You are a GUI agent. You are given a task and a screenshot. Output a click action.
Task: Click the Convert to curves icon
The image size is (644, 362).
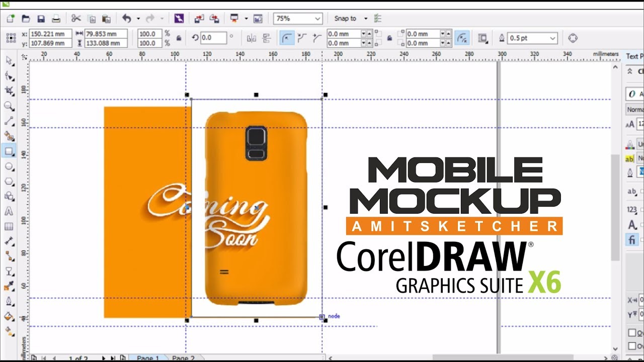(x=573, y=38)
